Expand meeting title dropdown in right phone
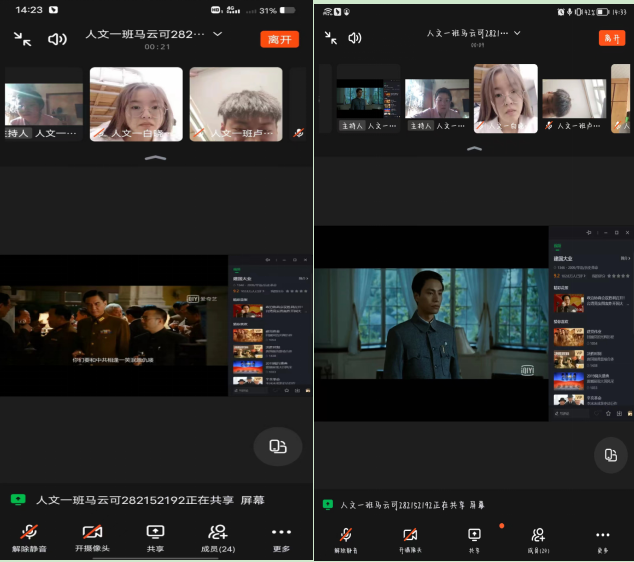 click(x=517, y=33)
